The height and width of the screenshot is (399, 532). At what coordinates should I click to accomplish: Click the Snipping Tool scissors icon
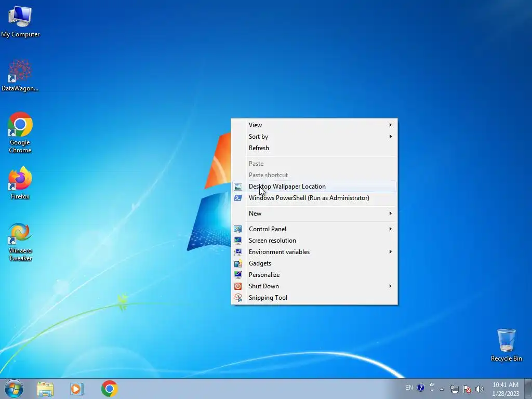238,298
